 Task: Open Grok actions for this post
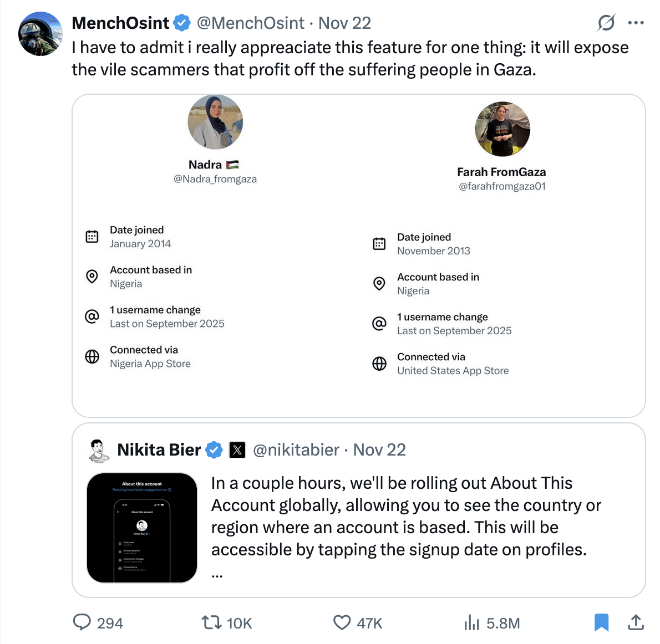pos(606,23)
